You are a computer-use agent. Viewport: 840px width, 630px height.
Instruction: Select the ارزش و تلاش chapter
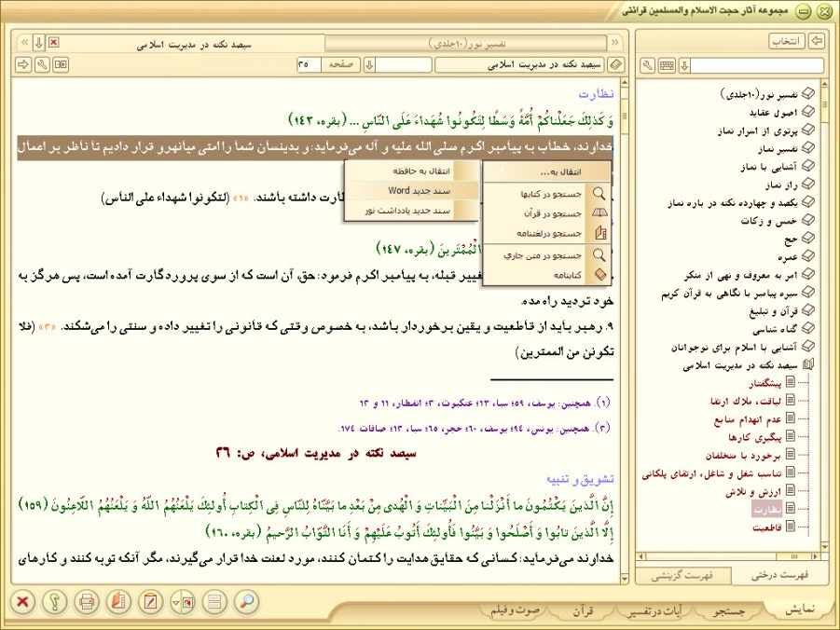click(x=753, y=491)
